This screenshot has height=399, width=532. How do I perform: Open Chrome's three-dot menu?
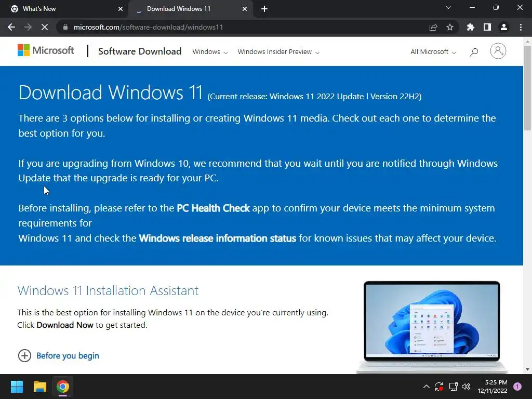pos(521,27)
